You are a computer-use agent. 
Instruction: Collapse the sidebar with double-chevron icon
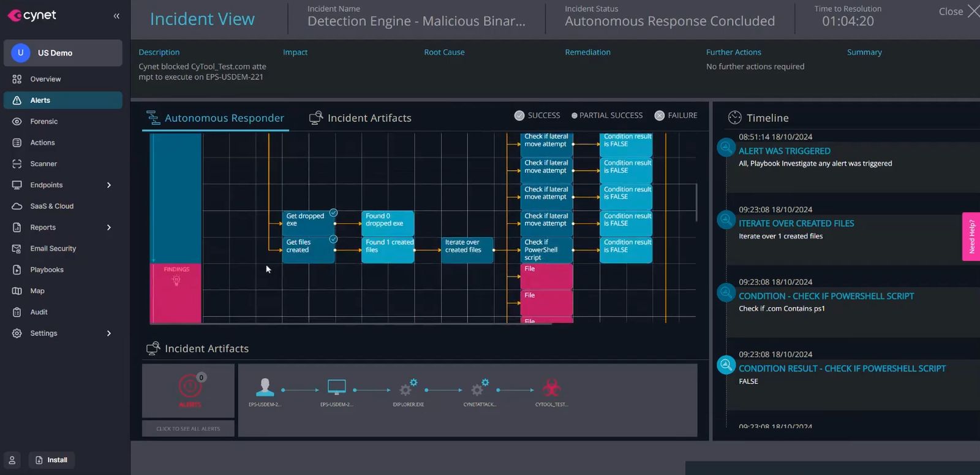pos(116,16)
